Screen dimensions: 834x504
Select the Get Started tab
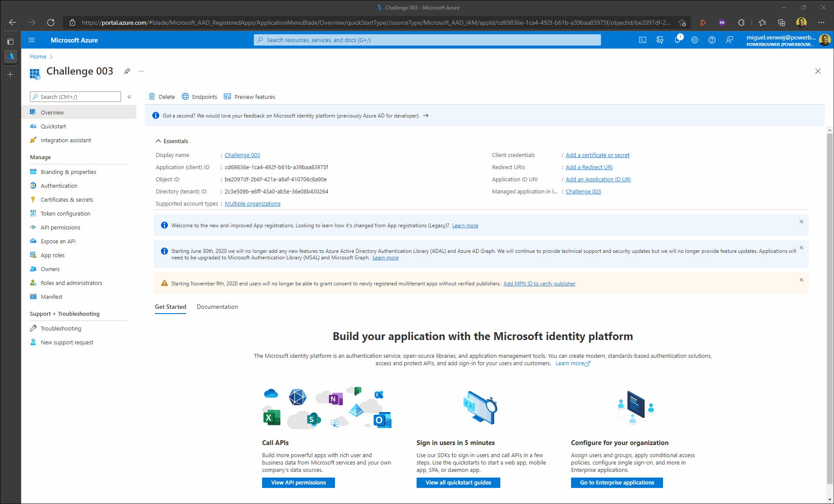(x=171, y=307)
